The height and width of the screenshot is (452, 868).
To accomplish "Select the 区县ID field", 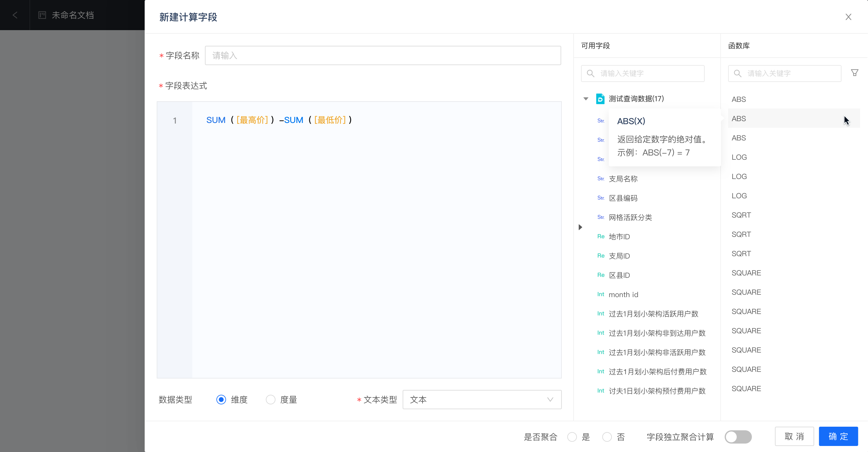I will click(619, 275).
